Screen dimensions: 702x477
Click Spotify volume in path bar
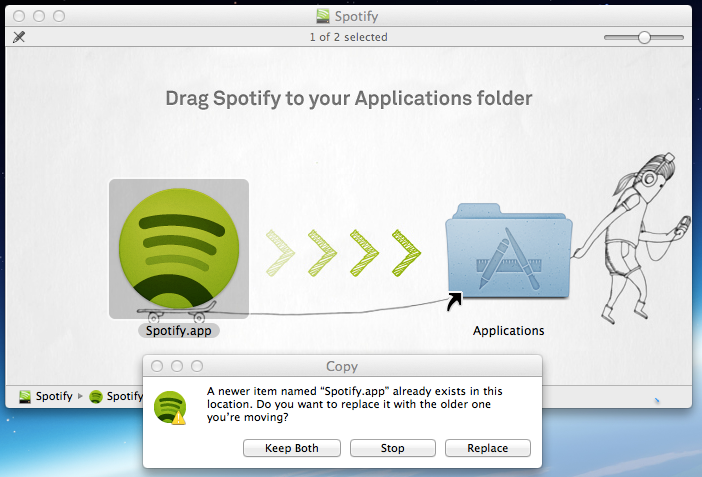tap(46, 396)
